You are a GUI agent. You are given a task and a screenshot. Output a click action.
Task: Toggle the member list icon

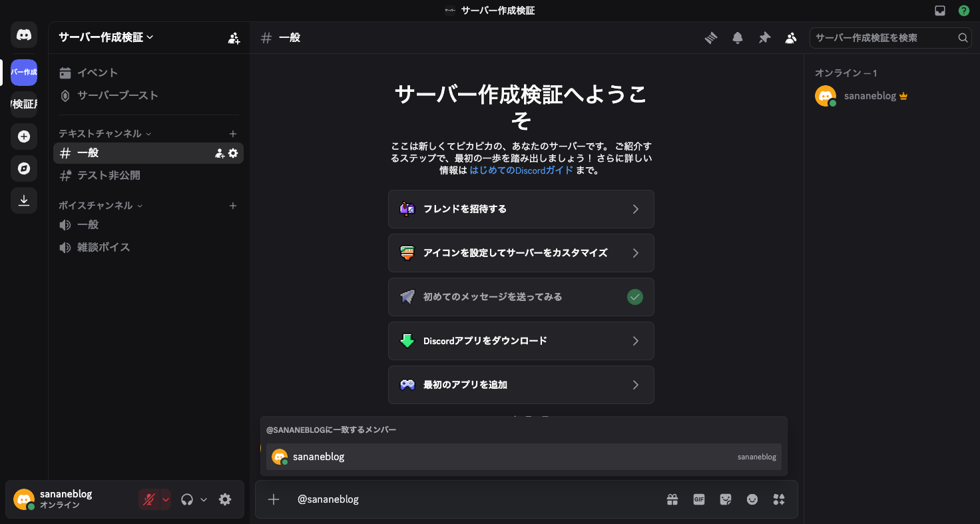(x=791, y=38)
